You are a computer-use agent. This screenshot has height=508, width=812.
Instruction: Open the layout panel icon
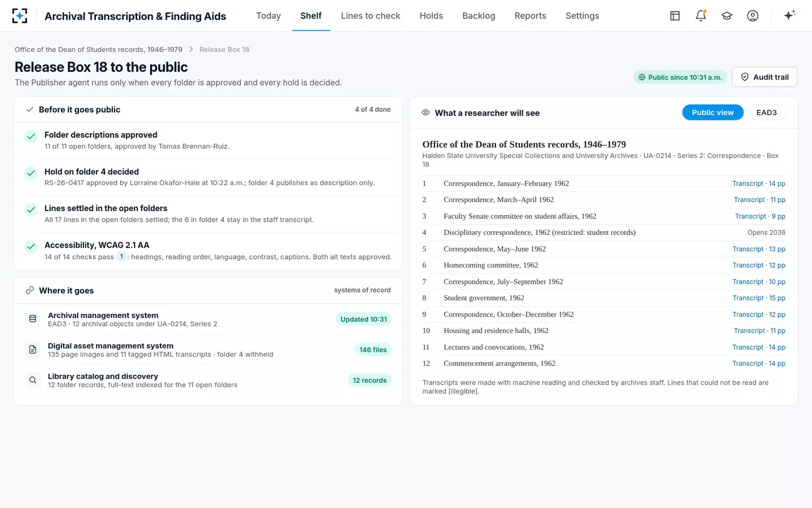tap(675, 16)
